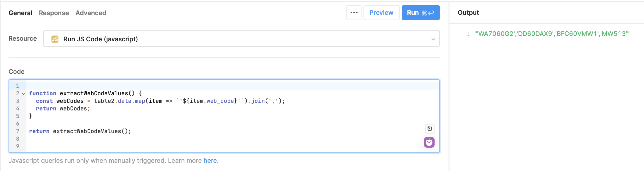Open the 'here' learn more link

tap(210, 161)
